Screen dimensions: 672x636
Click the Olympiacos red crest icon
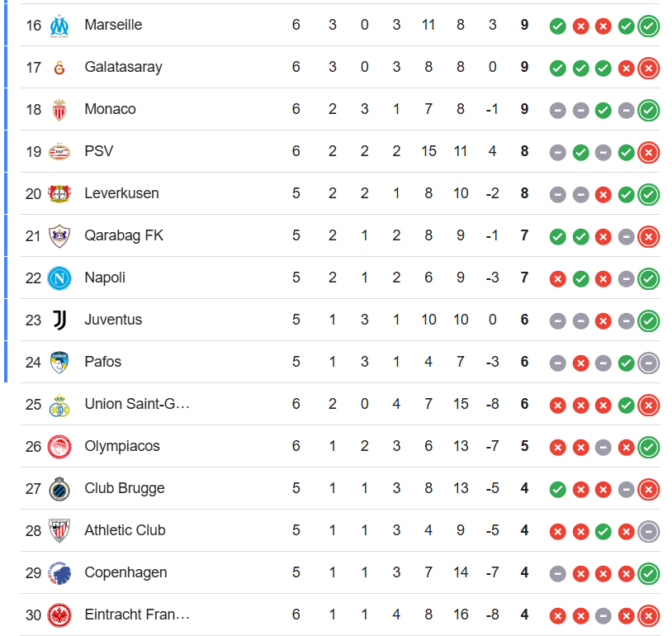(x=59, y=447)
